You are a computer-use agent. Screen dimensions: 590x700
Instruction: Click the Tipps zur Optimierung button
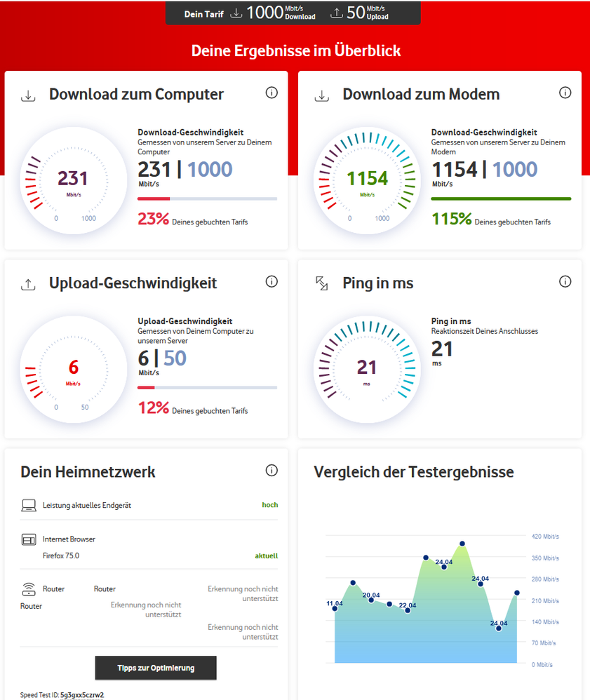pyautogui.click(x=156, y=668)
